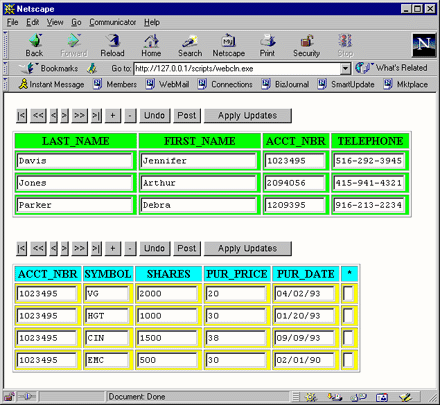Click the 2094056 account number field
This screenshot has width=440, height=405.
[x=295, y=183]
